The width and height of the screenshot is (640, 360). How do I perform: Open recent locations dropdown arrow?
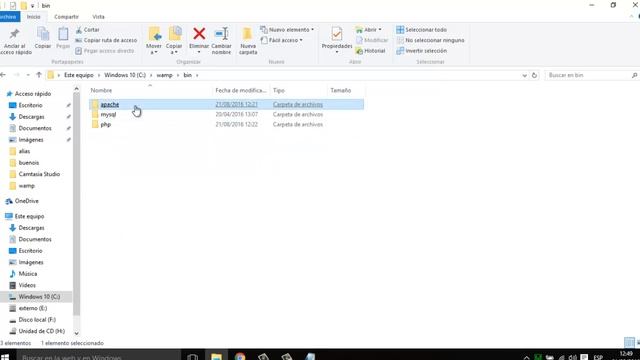coord(28,75)
